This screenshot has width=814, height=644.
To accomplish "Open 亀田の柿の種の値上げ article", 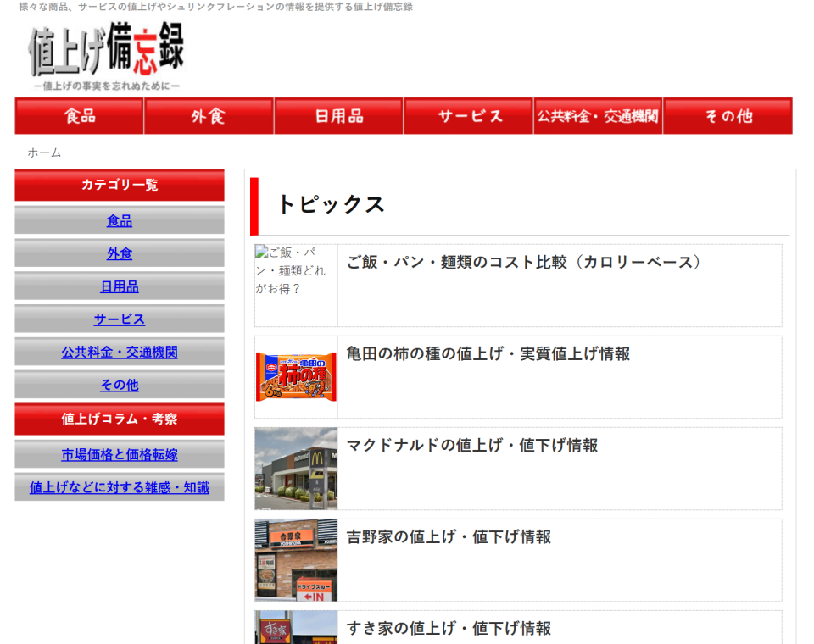I will (488, 354).
